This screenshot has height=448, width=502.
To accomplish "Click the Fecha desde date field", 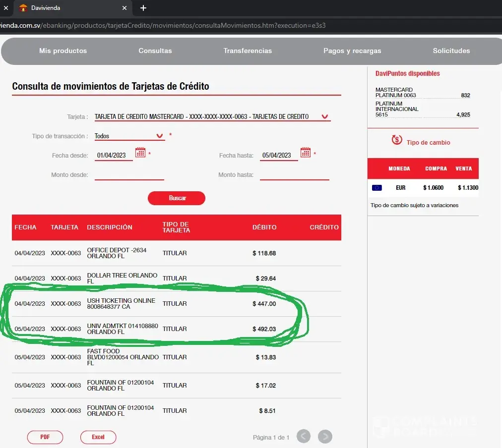I will pos(114,156).
